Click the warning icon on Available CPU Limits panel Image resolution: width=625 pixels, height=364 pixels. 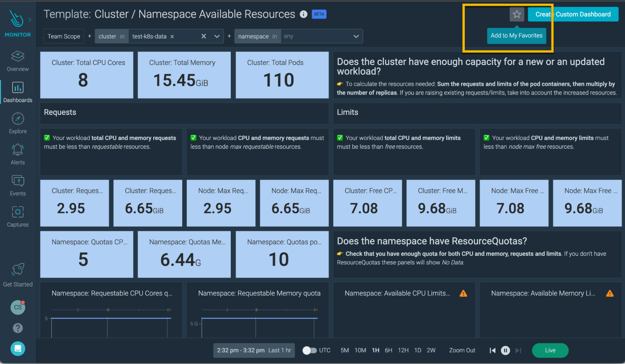463,293
